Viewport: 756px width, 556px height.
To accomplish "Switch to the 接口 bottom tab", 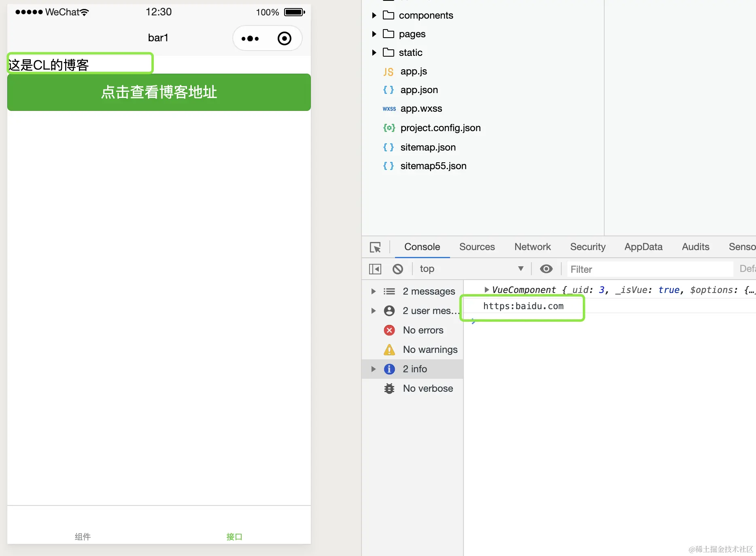I will click(234, 537).
